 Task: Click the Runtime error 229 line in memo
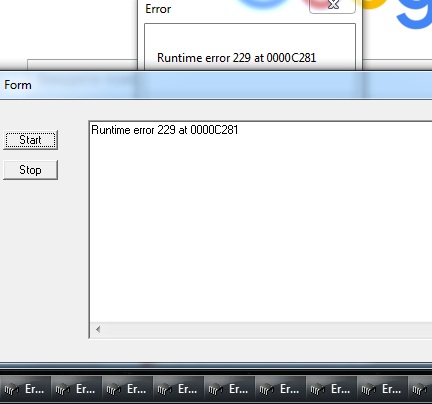(165, 130)
